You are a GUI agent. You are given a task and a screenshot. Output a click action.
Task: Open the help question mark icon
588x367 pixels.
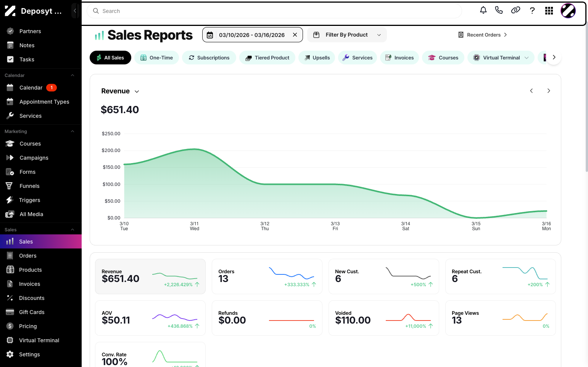click(x=532, y=11)
